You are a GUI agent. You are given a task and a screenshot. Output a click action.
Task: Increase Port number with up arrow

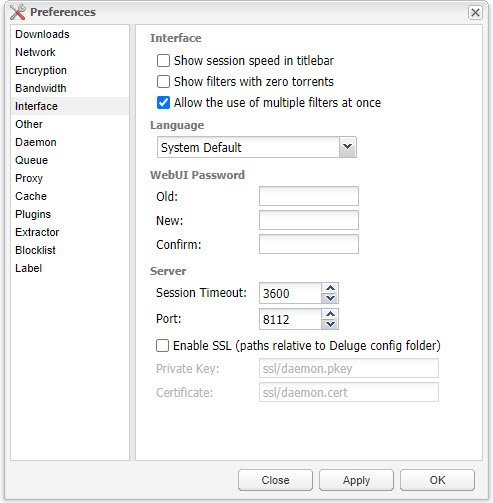[x=330, y=314]
